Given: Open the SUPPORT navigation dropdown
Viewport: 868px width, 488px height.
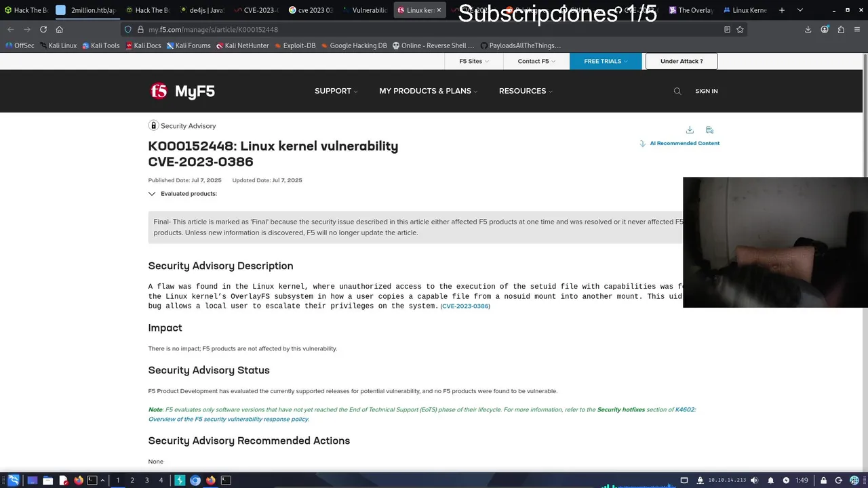Looking at the screenshot, I should click(x=336, y=91).
